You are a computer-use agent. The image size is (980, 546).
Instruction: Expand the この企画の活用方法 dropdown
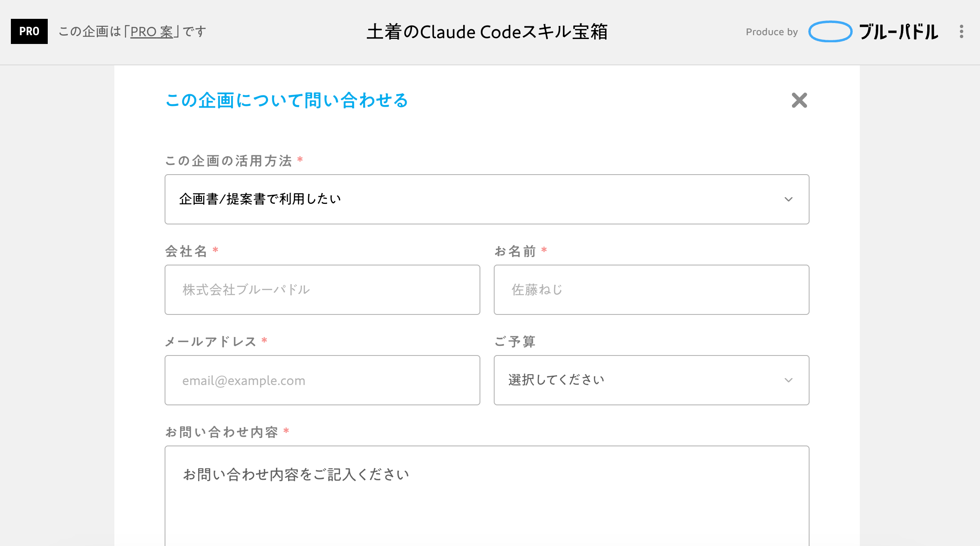pyautogui.click(x=487, y=199)
